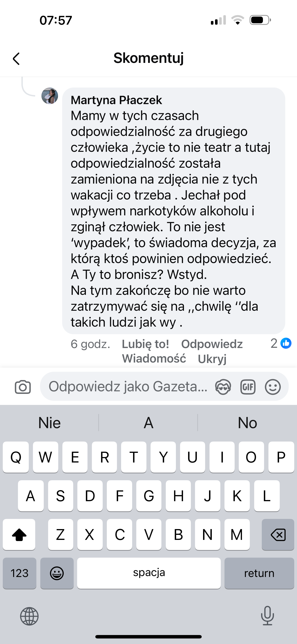Open the emoji smiley picker in comment field

point(273,387)
